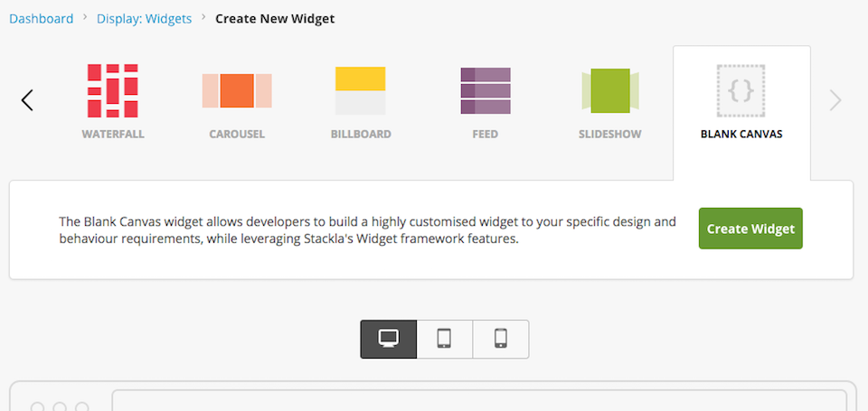The width and height of the screenshot is (868, 411).
Task: Select the Feed widget icon
Action: click(x=486, y=90)
